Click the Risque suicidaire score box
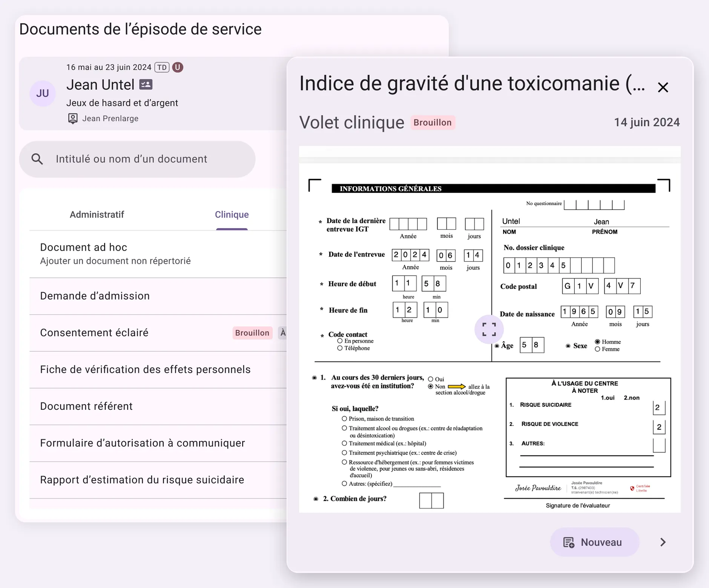The width and height of the screenshot is (709, 588). [659, 407]
